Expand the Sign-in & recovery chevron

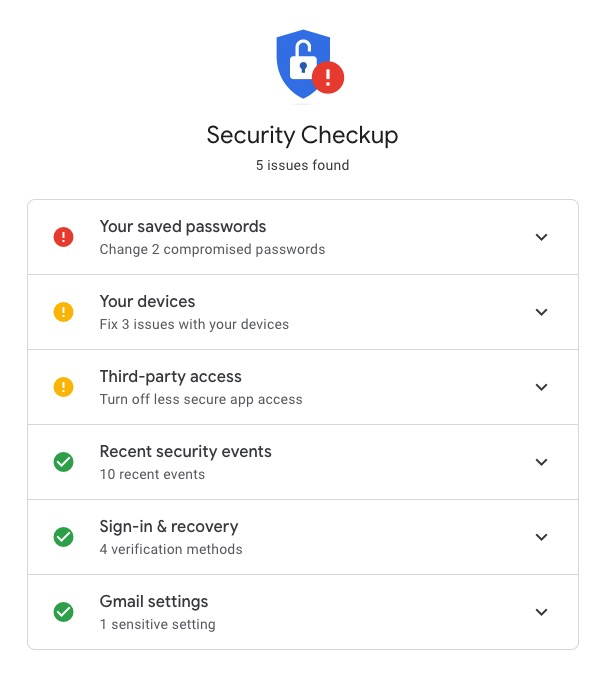[x=541, y=538]
